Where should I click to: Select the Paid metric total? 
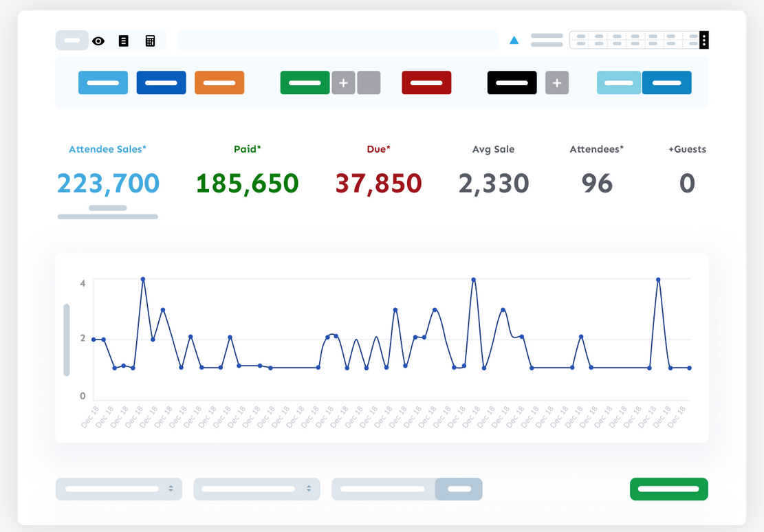[x=248, y=183]
